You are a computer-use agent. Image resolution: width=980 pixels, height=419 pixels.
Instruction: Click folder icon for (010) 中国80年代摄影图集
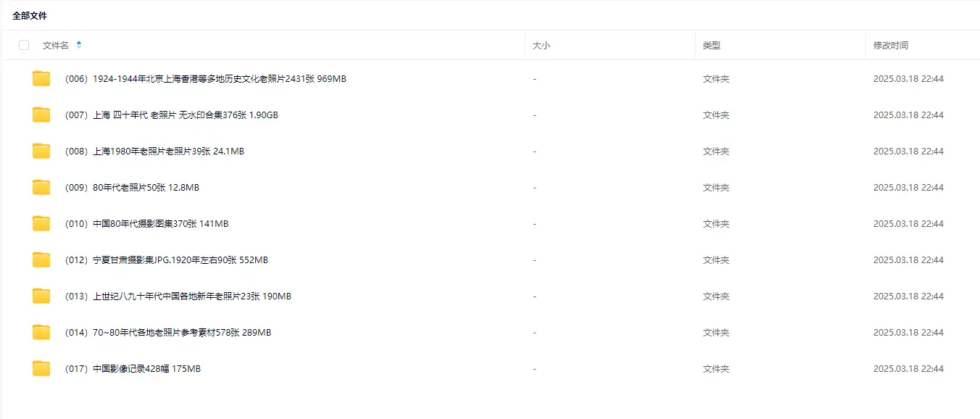pos(41,224)
